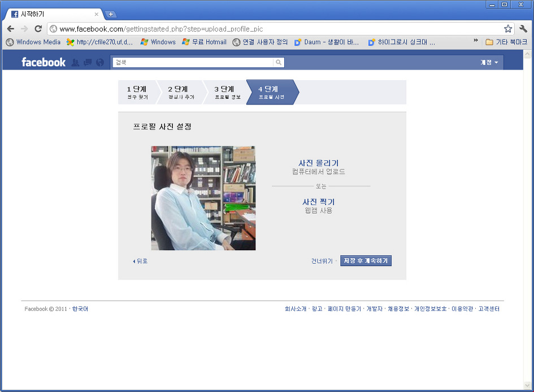Image resolution: width=534 pixels, height=392 pixels.
Task: Open 무료 Hotmail bookmark
Action: [x=205, y=42]
